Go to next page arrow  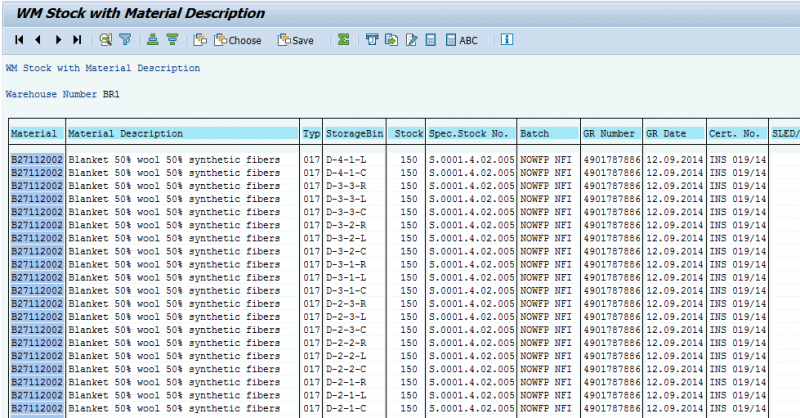(x=58, y=40)
